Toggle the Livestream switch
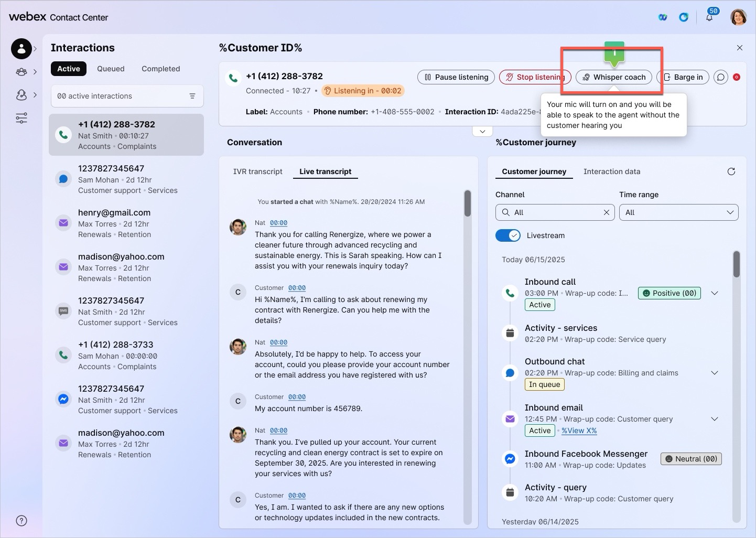The image size is (756, 538). (x=508, y=235)
